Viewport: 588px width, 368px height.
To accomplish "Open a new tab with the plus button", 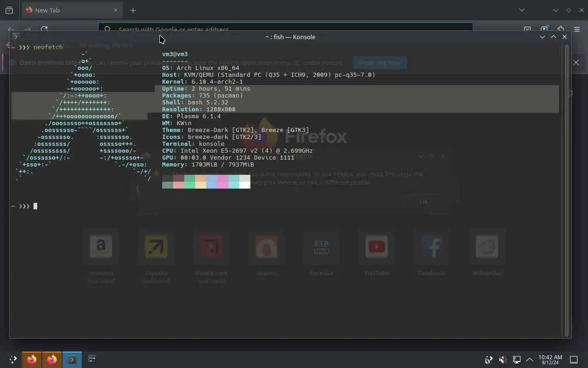I will click(133, 10).
